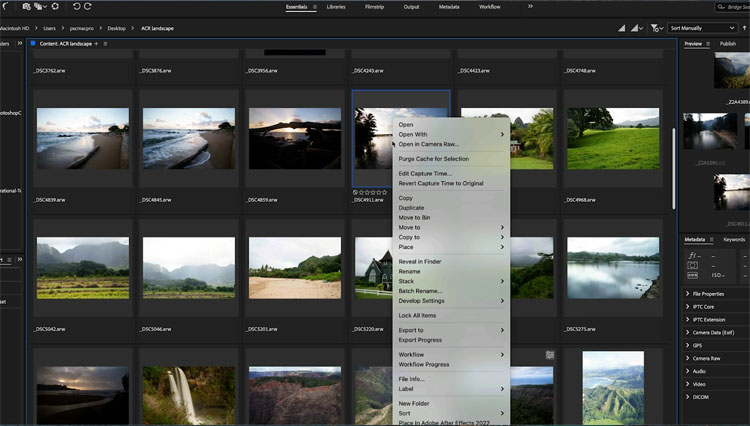
Task: Click aperture f/ icon in Metadata placard
Action: point(693,255)
